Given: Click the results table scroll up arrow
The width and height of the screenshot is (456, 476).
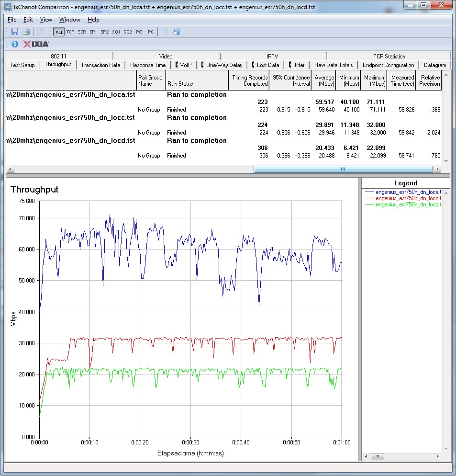Looking at the screenshot, I should [x=445, y=75].
